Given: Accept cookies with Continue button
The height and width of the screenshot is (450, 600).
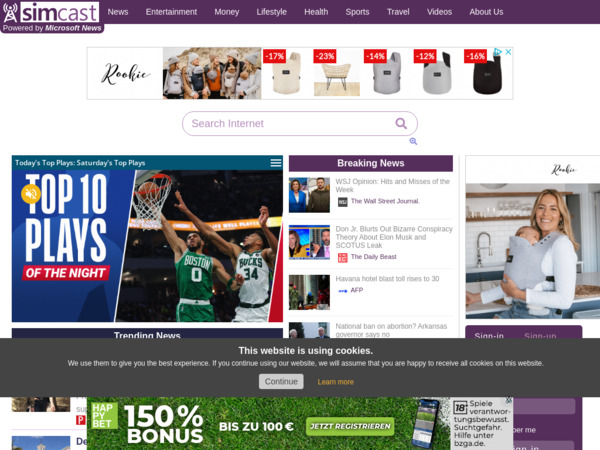Looking at the screenshot, I should click(x=281, y=382).
